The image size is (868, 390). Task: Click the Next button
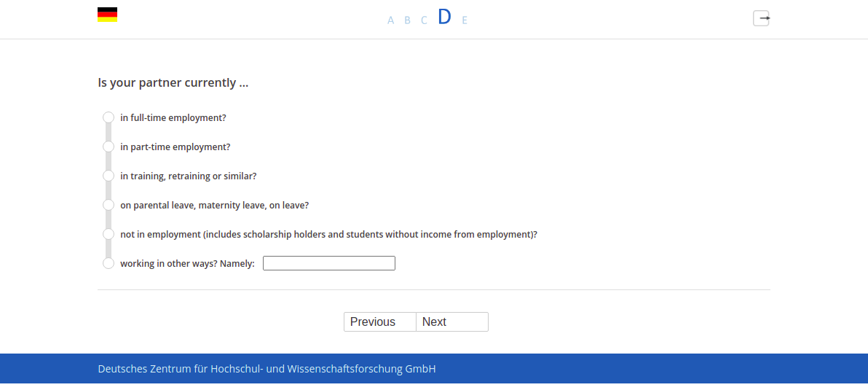click(x=452, y=322)
